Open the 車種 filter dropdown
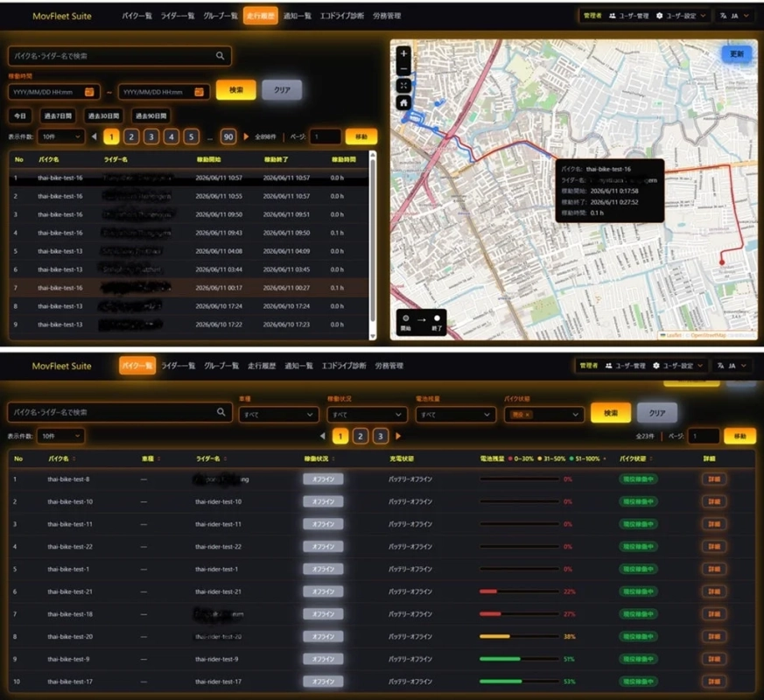The image size is (764, 700). 278,415
